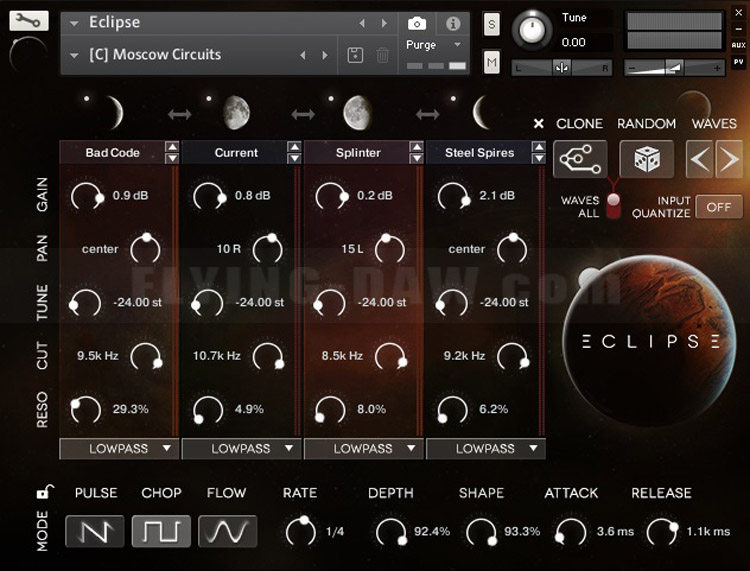
Task: Click the Splinter layer name header
Action: coord(358,153)
